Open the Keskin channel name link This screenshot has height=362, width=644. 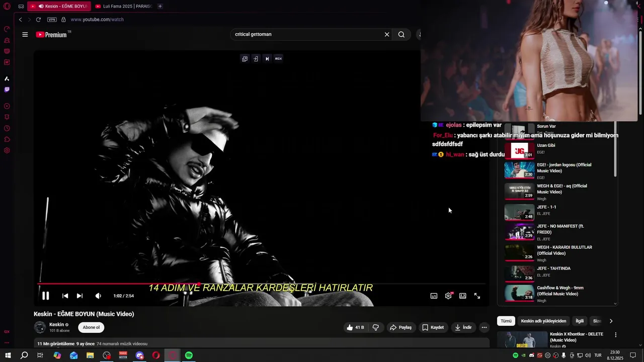[56, 324]
